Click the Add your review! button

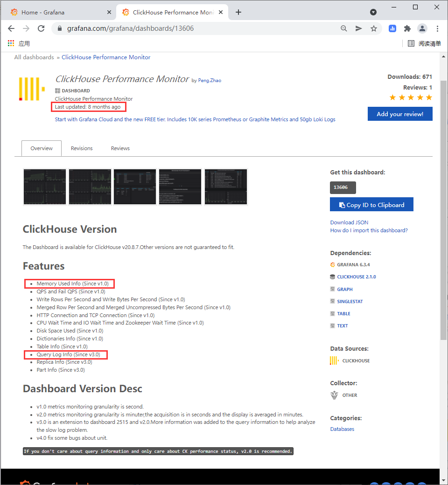pyautogui.click(x=400, y=114)
